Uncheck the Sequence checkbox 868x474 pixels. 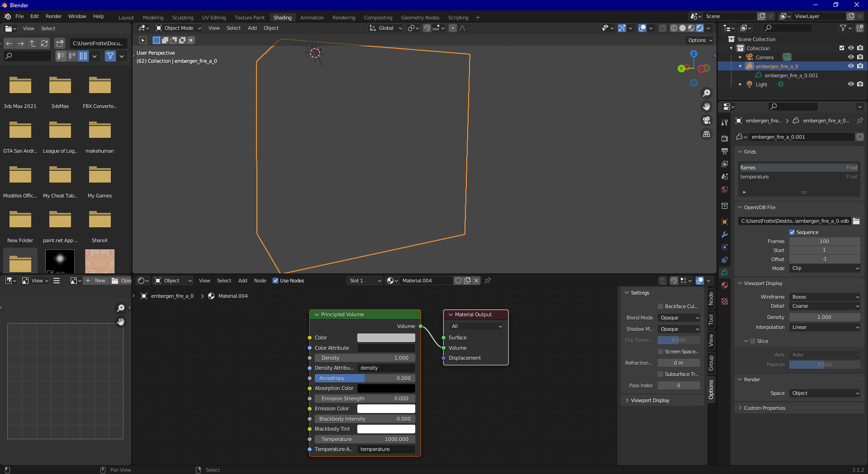[x=792, y=232]
